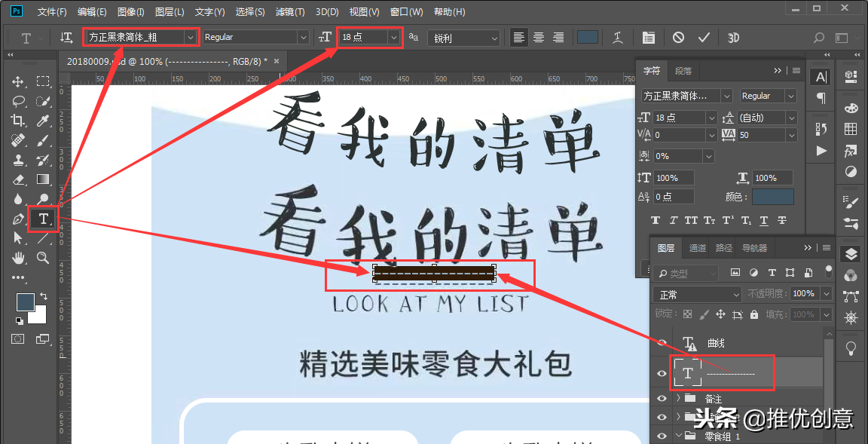Cancel current text edits

pos(678,37)
